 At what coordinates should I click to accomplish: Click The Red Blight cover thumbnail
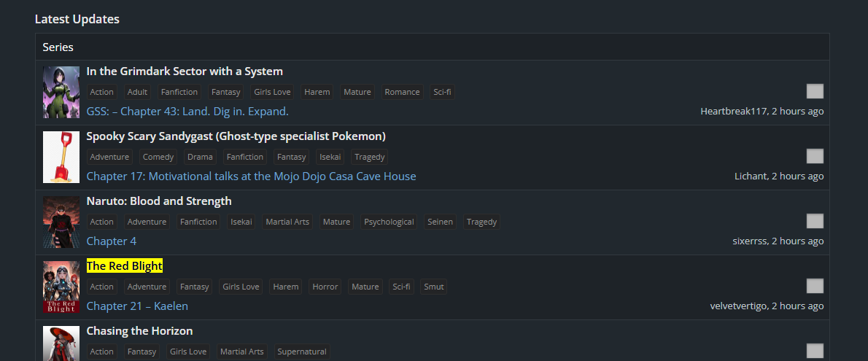coord(61,287)
